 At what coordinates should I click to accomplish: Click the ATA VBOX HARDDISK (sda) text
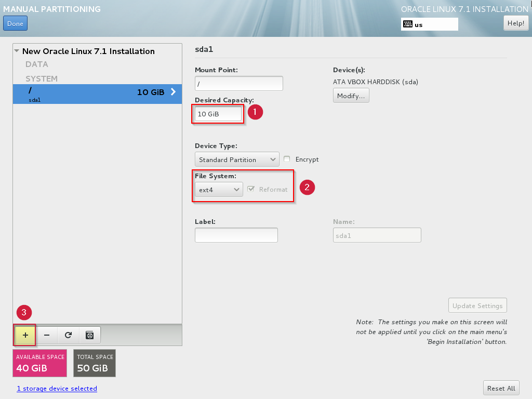tap(376, 82)
